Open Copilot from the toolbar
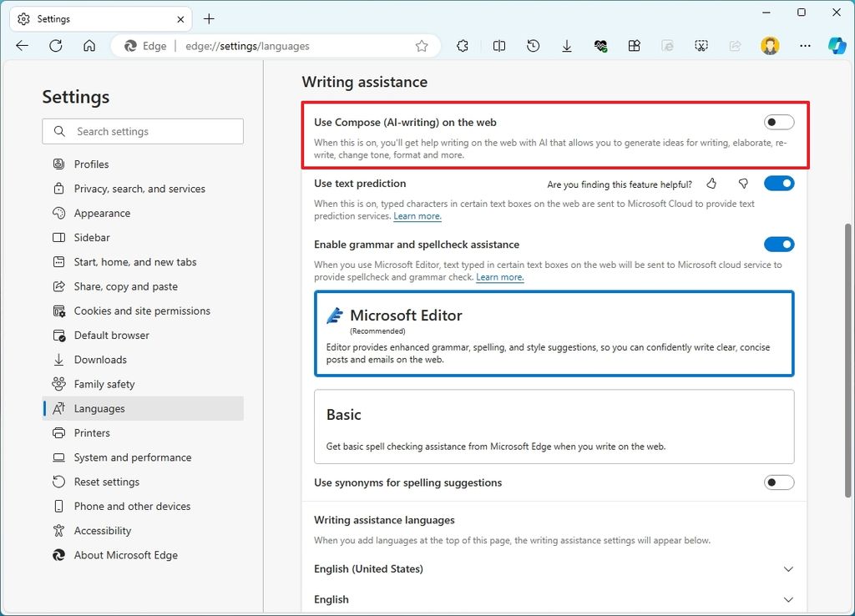 click(837, 46)
